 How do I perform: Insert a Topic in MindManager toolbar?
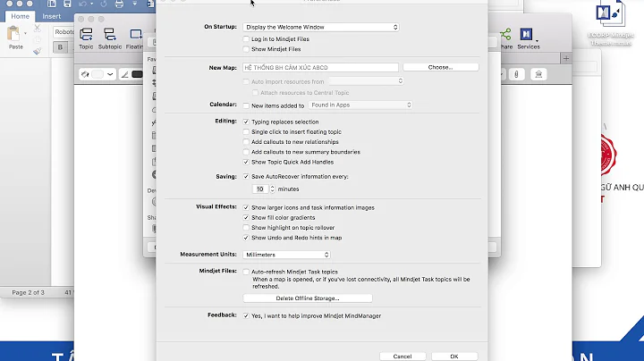pyautogui.click(x=86, y=38)
